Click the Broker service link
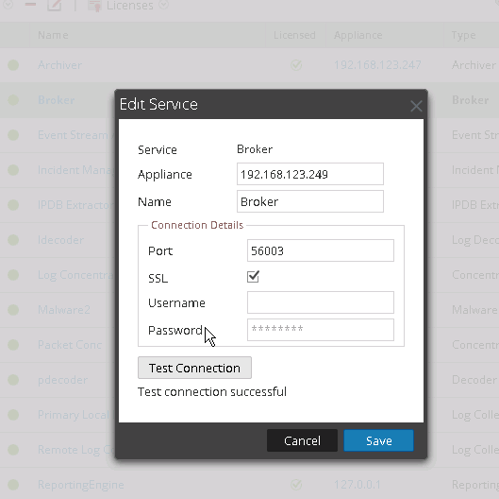The width and height of the screenshot is (499, 499). click(x=56, y=100)
